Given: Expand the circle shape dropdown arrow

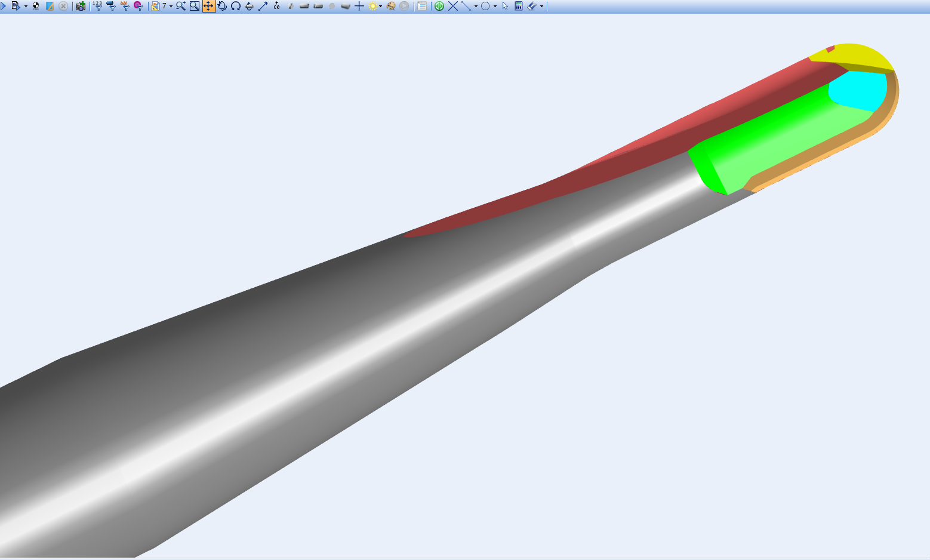Looking at the screenshot, I should point(495,7).
